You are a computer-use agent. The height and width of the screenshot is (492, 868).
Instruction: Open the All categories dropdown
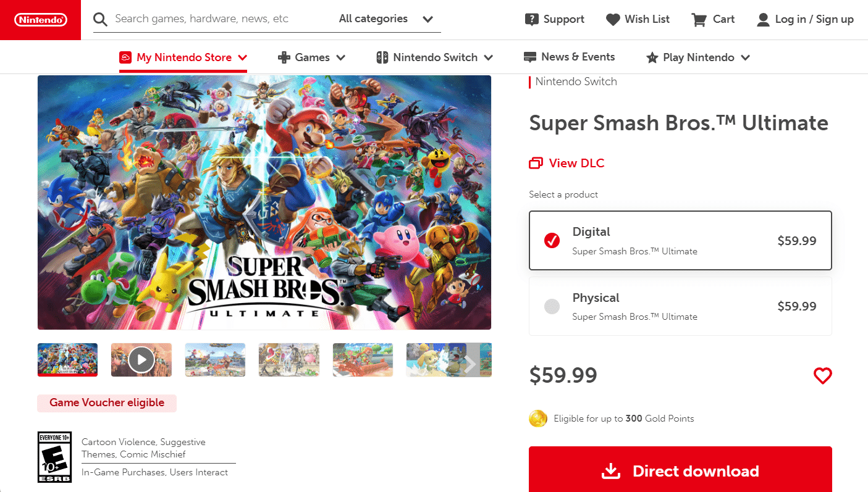pos(384,19)
